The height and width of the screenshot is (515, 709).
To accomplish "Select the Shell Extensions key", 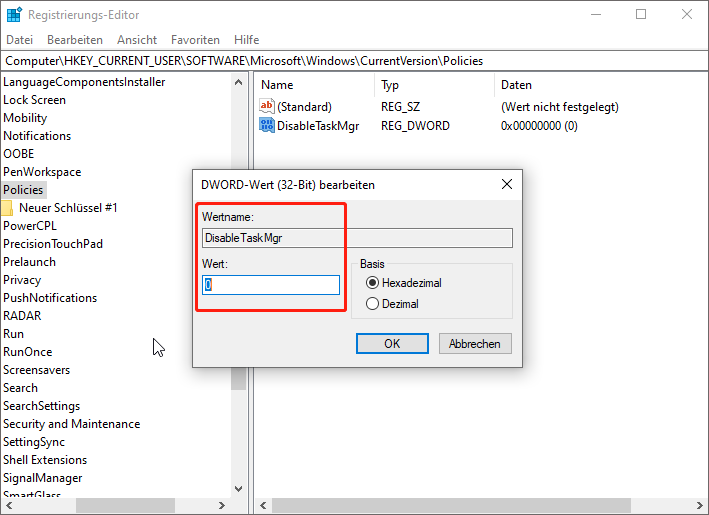I will point(45,460).
